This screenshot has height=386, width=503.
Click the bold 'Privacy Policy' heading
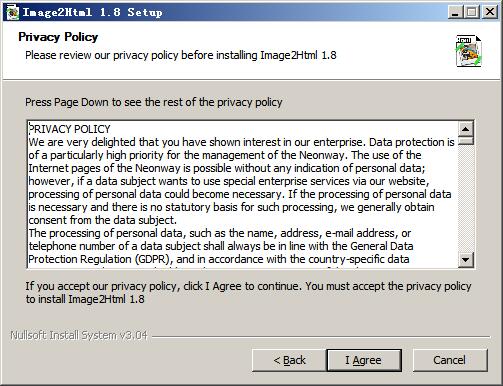[x=58, y=37]
